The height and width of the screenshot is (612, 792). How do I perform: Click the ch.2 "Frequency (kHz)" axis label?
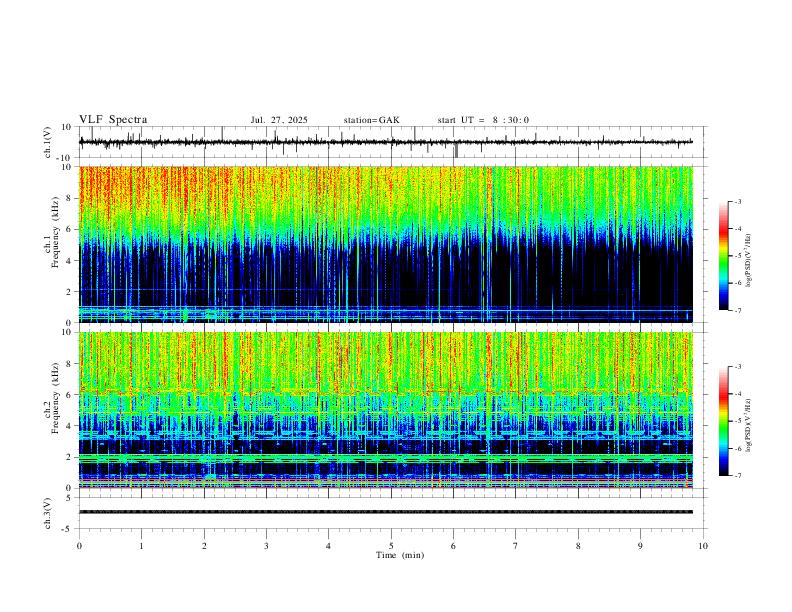pos(55,398)
